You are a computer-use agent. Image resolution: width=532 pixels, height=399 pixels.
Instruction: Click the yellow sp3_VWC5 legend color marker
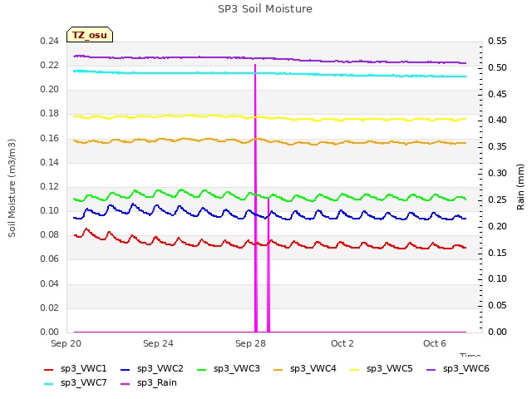(x=355, y=369)
